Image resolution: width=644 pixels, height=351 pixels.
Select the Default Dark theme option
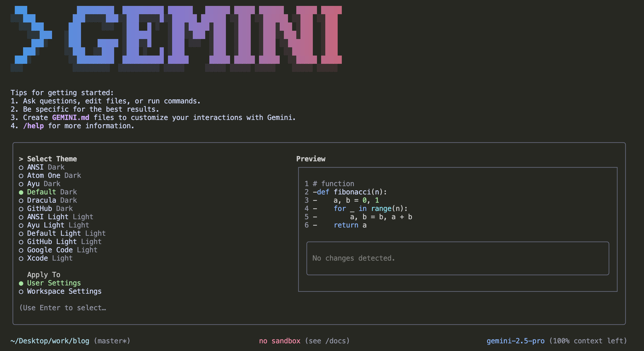pyautogui.click(x=48, y=192)
